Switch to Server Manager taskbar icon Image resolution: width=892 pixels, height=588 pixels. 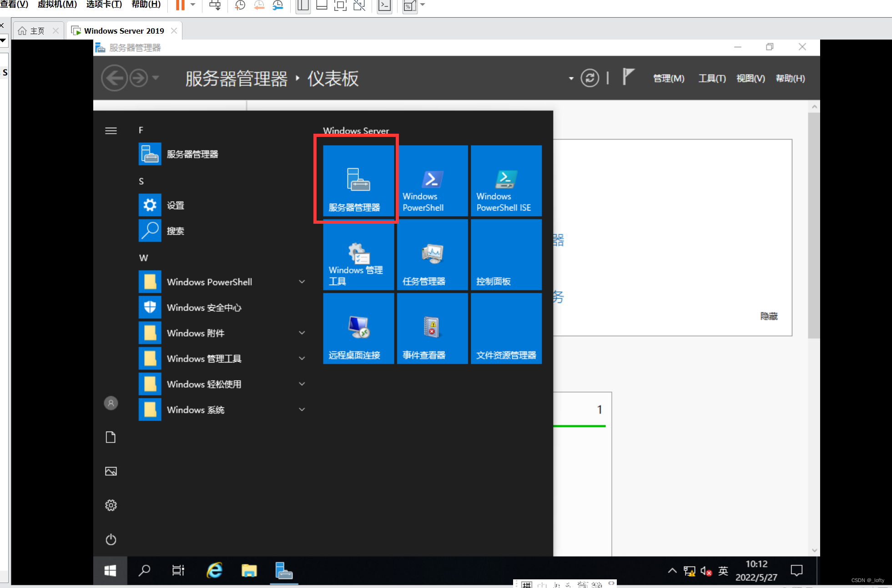284,570
